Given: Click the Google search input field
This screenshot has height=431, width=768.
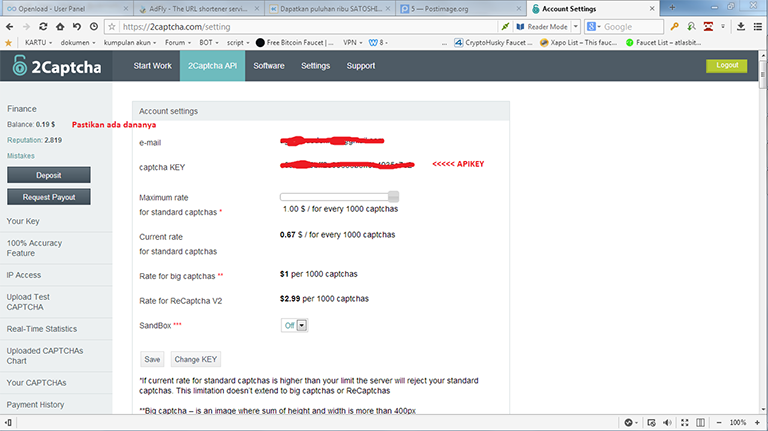Looking at the screenshot, I should pyautogui.click(x=632, y=27).
